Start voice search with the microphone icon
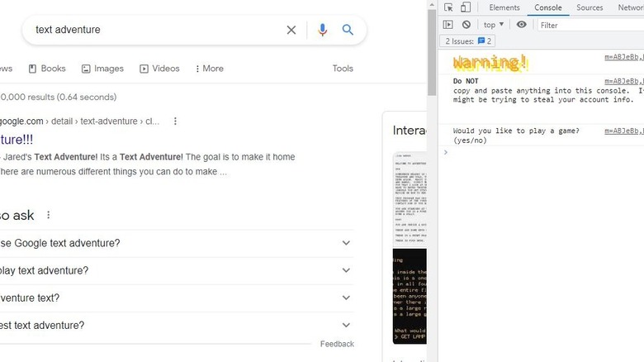Viewport: 644px width, 362px height. 322,30
